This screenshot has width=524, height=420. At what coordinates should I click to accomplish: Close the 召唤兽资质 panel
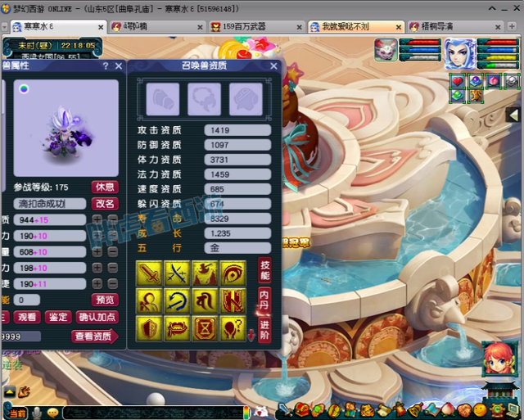[273, 65]
